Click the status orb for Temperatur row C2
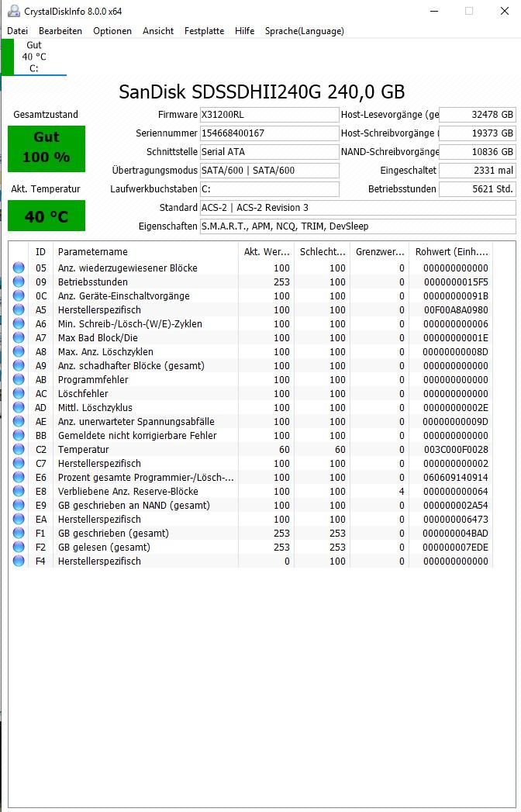The width and height of the screenshot is (521, 812). click(x=19, y=450)
